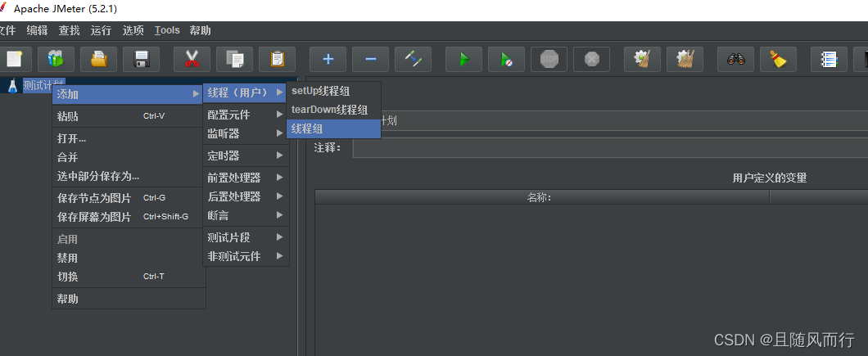This screenshot has width=868, height=356.
Task: Choose 打开... in context menu
Action: click(x=128, y=138)
